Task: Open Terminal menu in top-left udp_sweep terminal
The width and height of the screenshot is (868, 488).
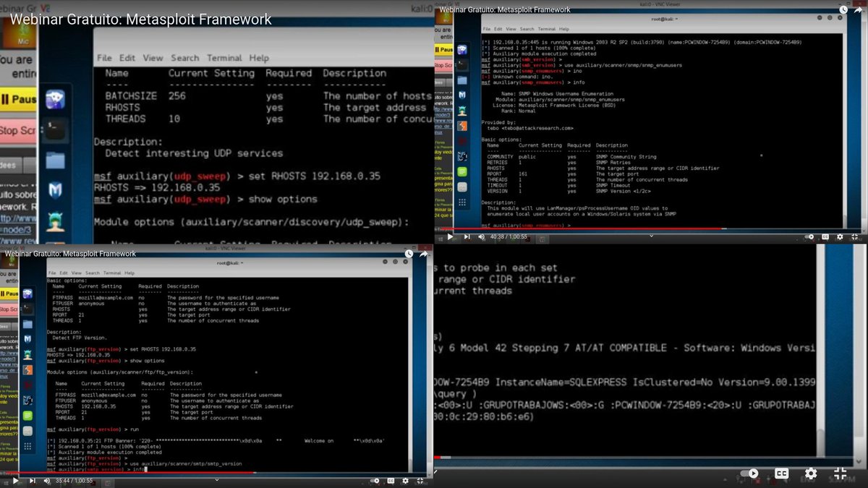Action: click(224, 58)
